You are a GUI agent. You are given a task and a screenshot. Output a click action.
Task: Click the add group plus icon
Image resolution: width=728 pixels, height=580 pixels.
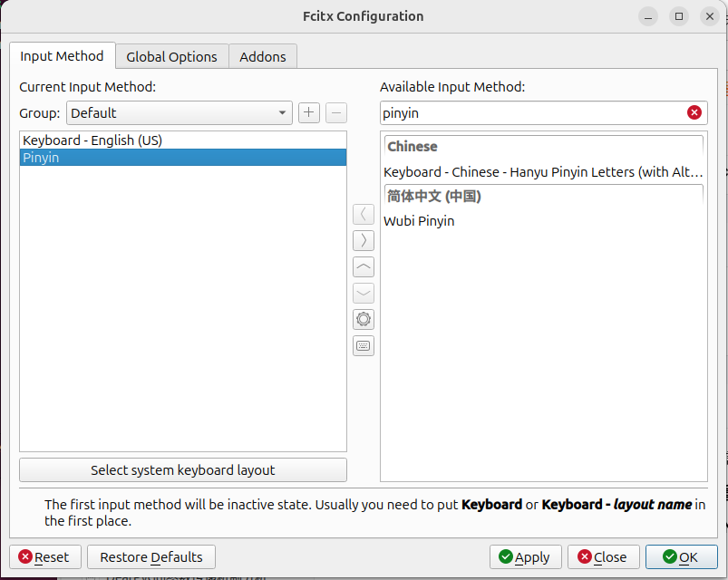click(309, 112)
